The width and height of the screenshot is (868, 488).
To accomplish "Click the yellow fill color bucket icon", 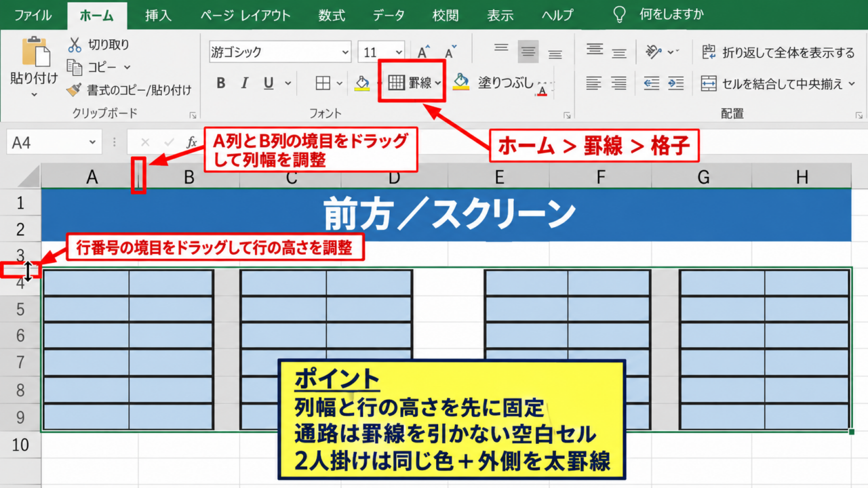I will [x=362, y=83].
